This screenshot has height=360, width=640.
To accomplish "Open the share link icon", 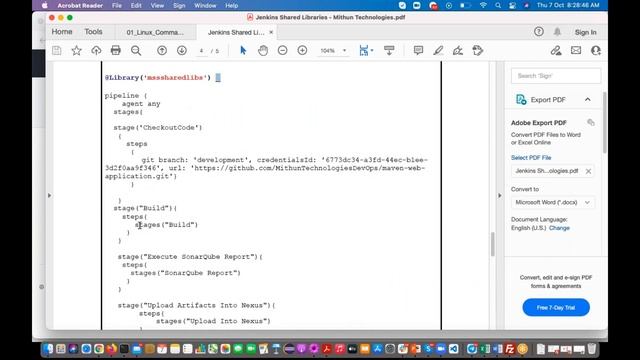I will pyautogui.click(x=556, y=51).
